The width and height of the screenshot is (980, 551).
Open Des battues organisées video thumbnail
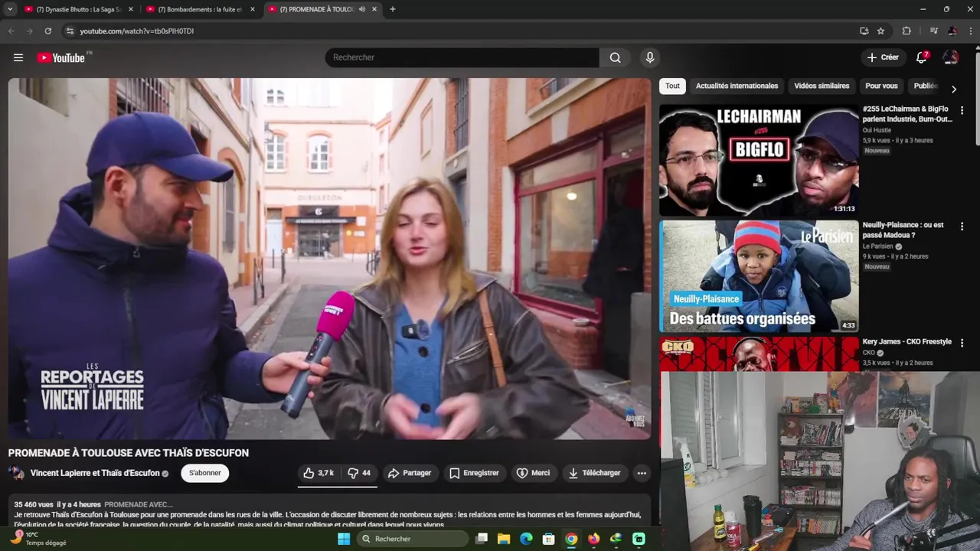coord(759,276)
